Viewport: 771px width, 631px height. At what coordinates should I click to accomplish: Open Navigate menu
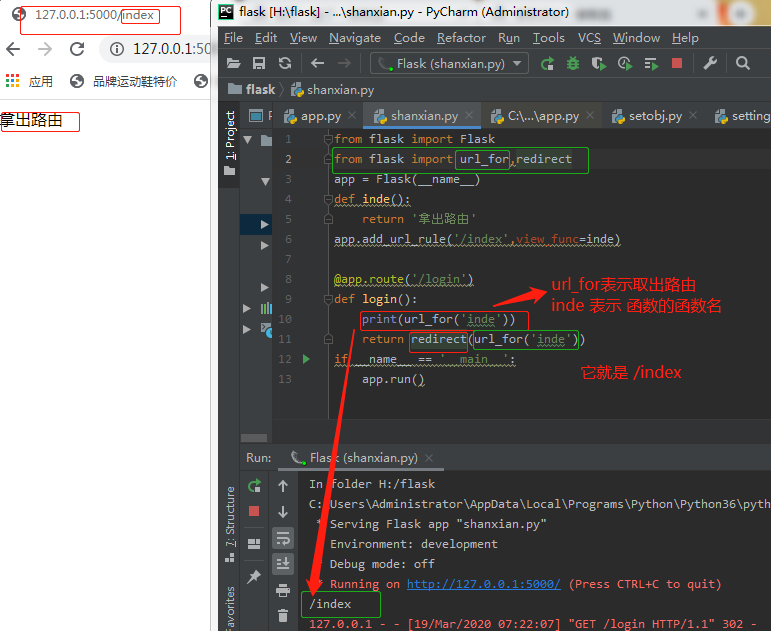tap(355, 38)
